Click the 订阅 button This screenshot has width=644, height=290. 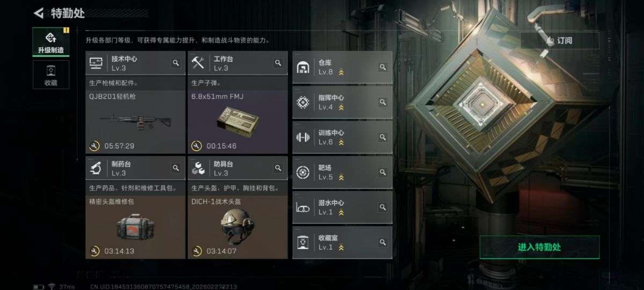click(x=560, y=40)
